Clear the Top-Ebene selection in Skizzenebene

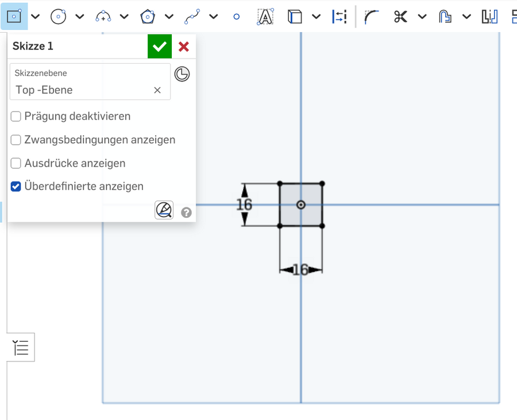click(x=158, y=90)
